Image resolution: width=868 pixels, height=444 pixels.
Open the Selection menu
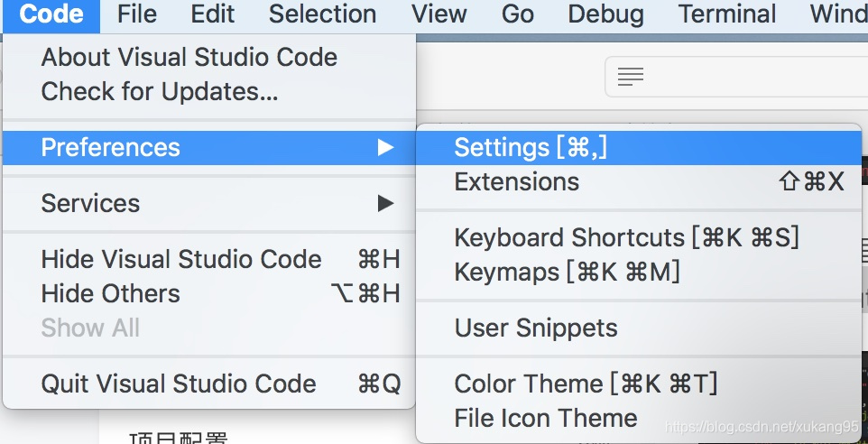tap(322, 15)
